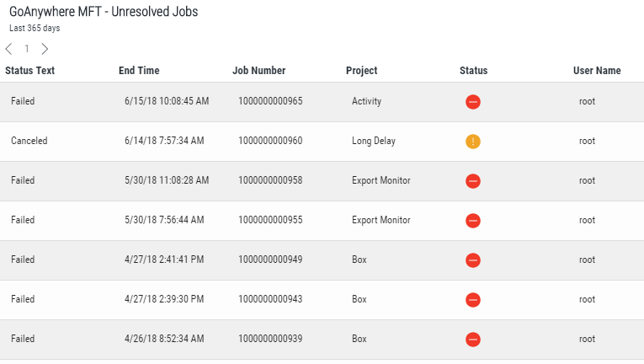Click the Long Delay project cell
644x364 pixels.
(x=373, y=141)
